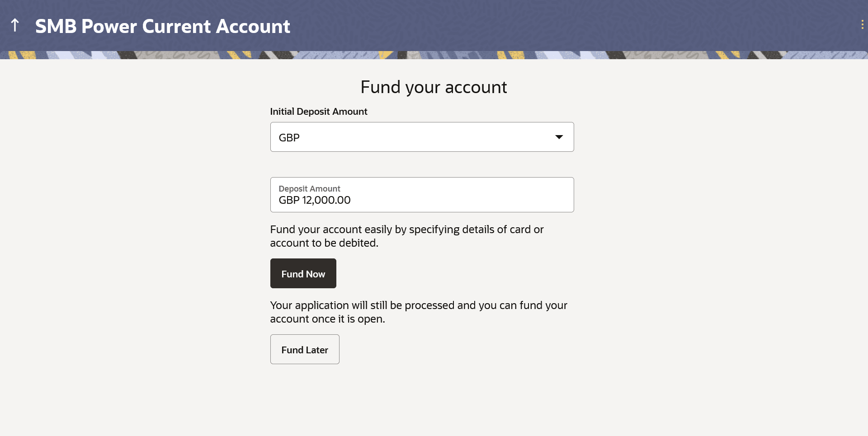Expand the currency dropdown arrow

pos(559,137)
